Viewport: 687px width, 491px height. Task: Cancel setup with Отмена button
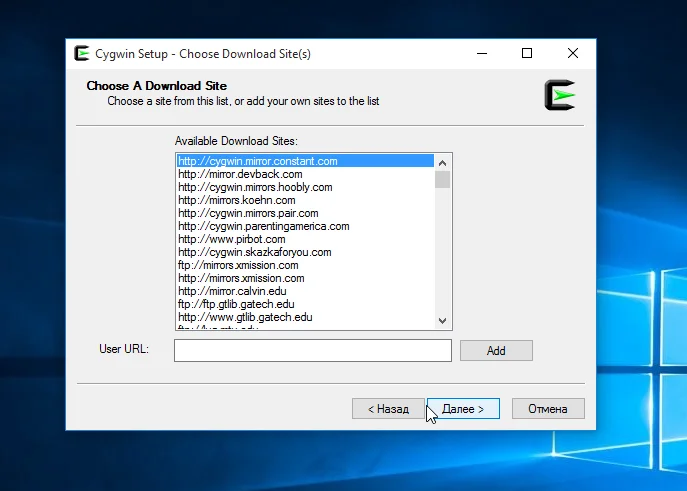point(548,409)
